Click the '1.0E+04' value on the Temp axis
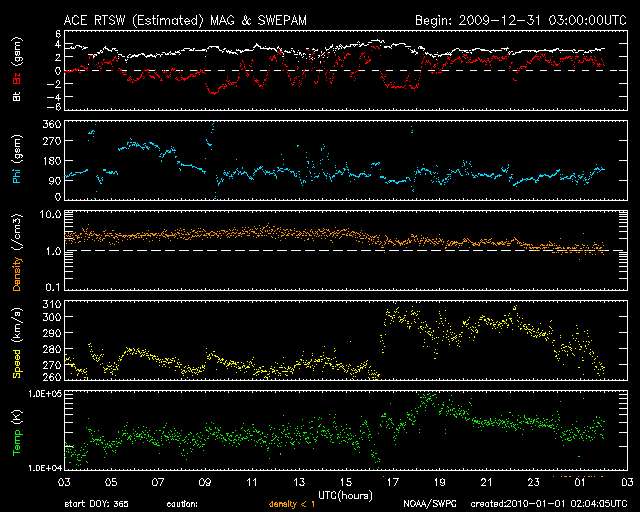 tap(45, 468)
